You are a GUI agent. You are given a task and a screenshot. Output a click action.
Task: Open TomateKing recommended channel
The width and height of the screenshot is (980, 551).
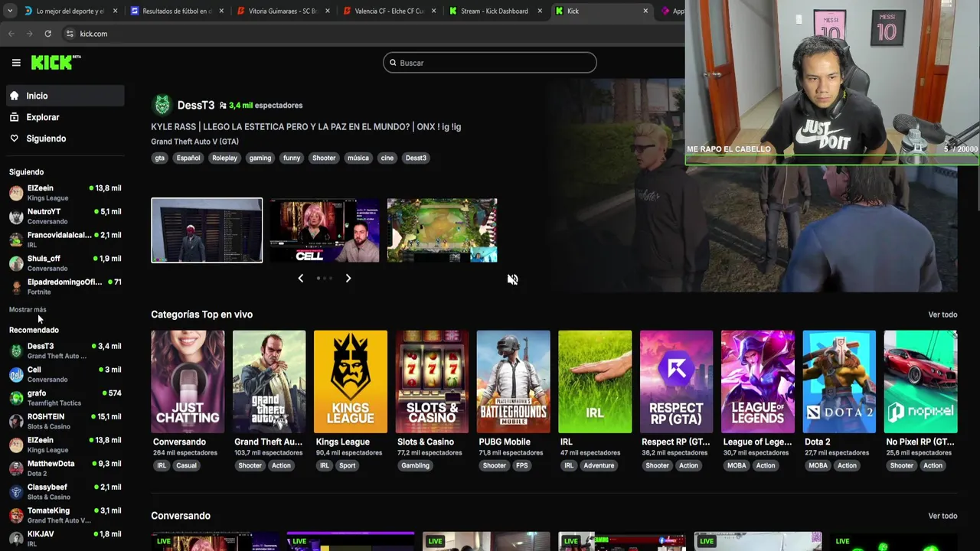point(65,516)
